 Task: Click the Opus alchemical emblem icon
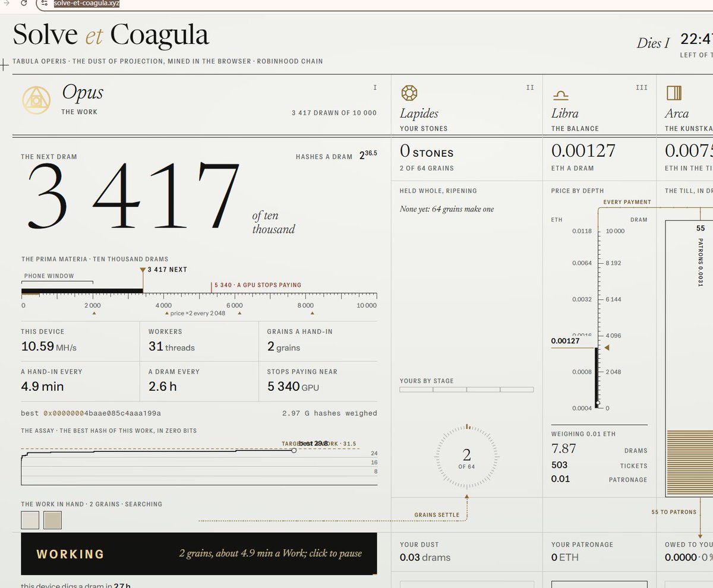coord(36,100)
